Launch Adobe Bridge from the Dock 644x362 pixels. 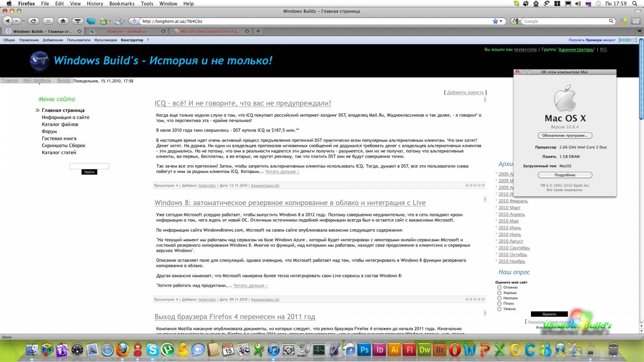click(440, 350)
